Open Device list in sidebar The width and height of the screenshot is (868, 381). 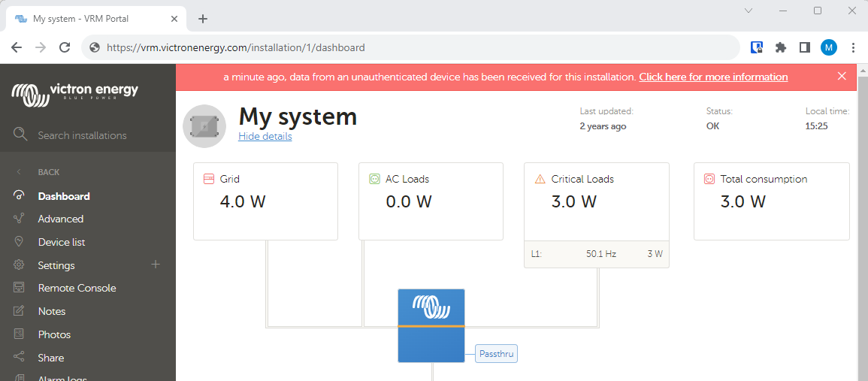61,242
